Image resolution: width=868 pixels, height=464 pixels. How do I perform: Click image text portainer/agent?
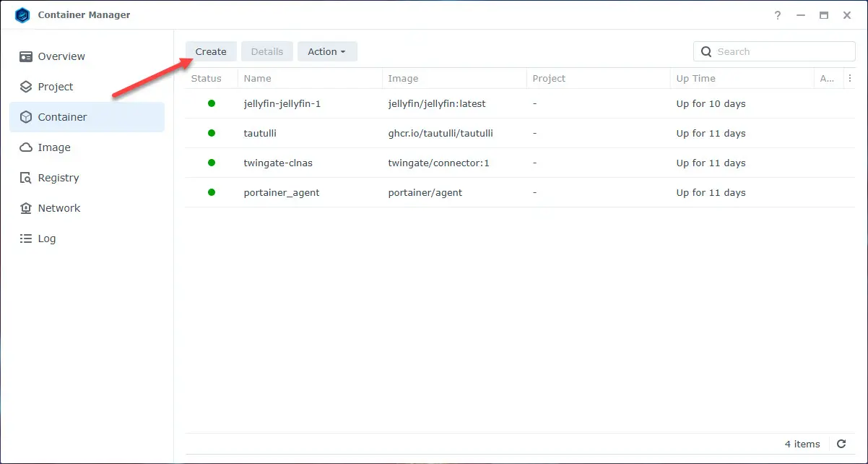[425, 192]
